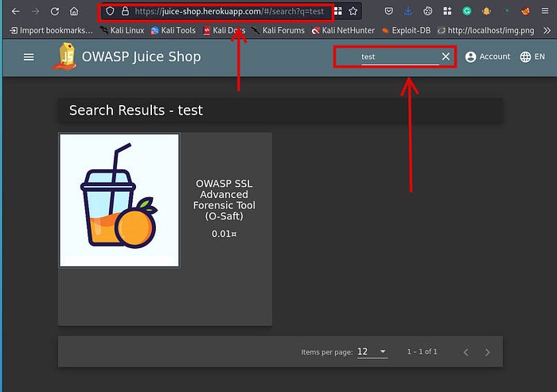Screen dimensions: 557x392
Task: Open the Kali Docs bookmark
Action: pyautogui.click(x=224, y=30)
